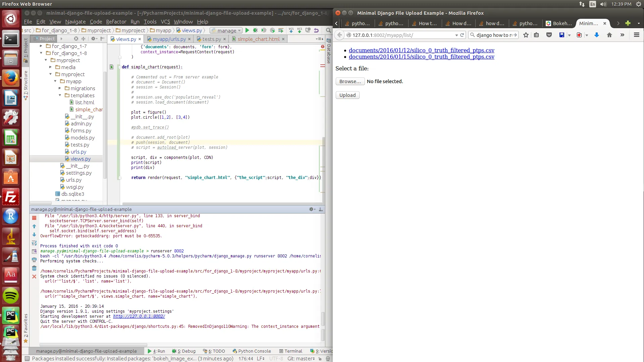Image resolution: width=644 pixels, height=362 pixels.
Task: Toggle soft-wrap in the run console
Action: (x=34, y=243)
